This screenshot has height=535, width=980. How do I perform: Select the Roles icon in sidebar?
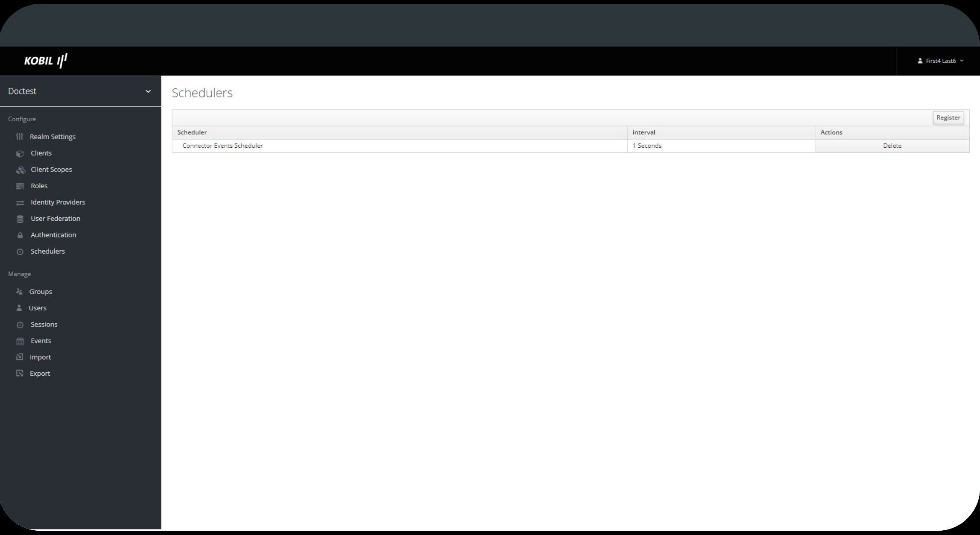(x=20, y=186)
